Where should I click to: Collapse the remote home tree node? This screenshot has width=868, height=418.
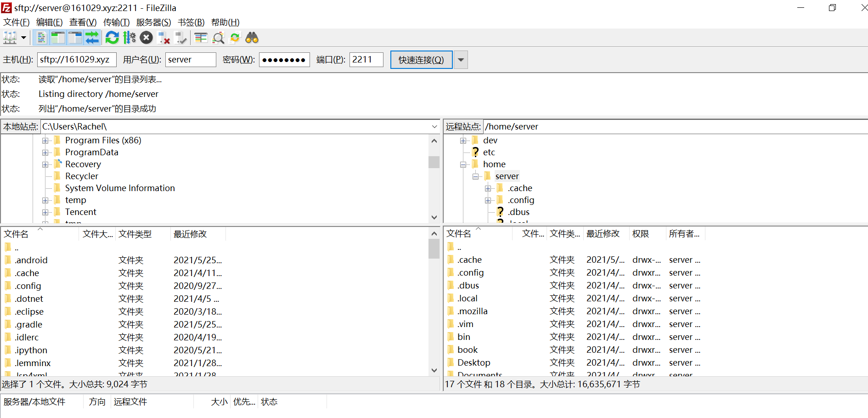pos(463,164)
